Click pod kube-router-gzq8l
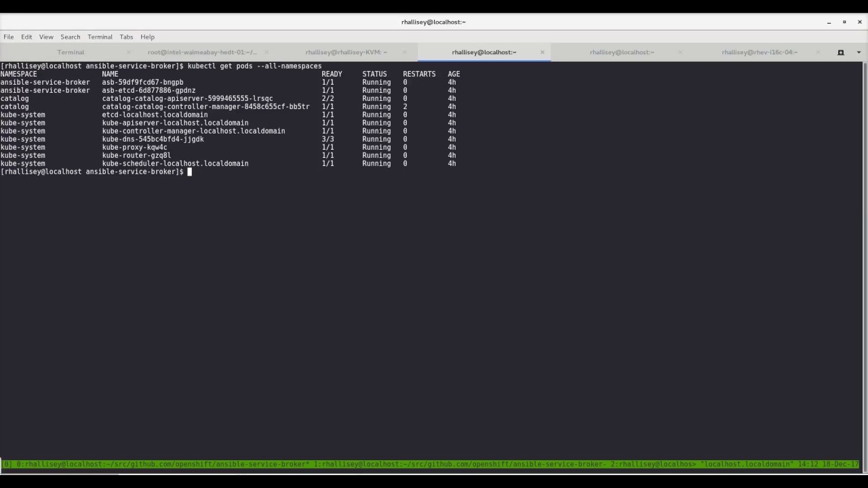Image resolution: width=868 pixels, height=488 pixels. (x=136, y=155)
